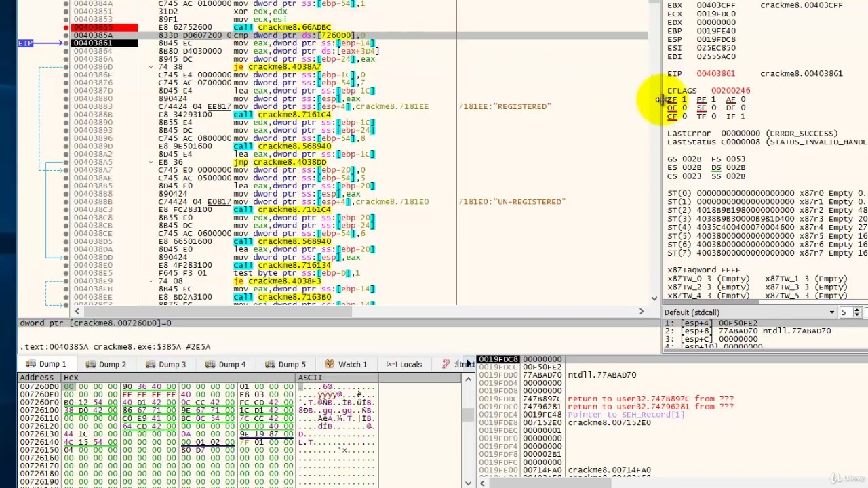Select the call crackme8.716134 instruction

281,266
